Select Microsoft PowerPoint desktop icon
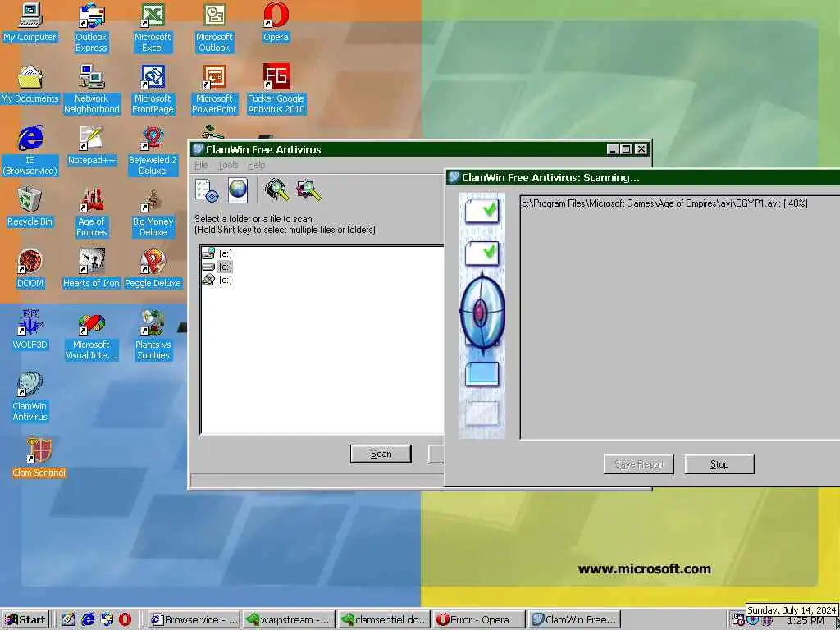Viewport: 840px width, 630px height. click(x=214, y=89)
